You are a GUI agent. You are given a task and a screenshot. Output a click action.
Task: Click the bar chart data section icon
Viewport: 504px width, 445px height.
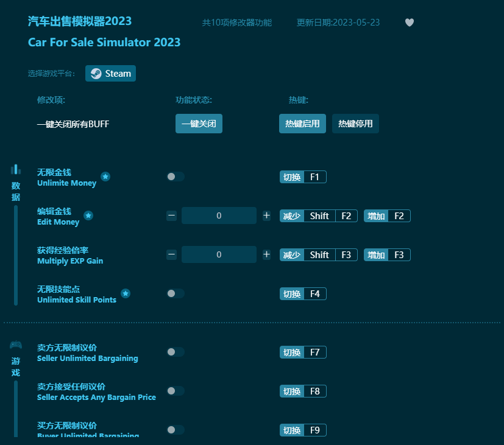click(x=15, y=169)
